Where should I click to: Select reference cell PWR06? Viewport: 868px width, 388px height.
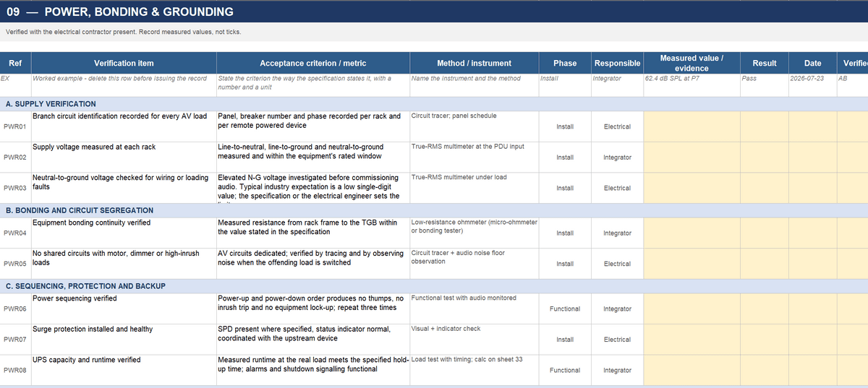(x=15, y=309)
